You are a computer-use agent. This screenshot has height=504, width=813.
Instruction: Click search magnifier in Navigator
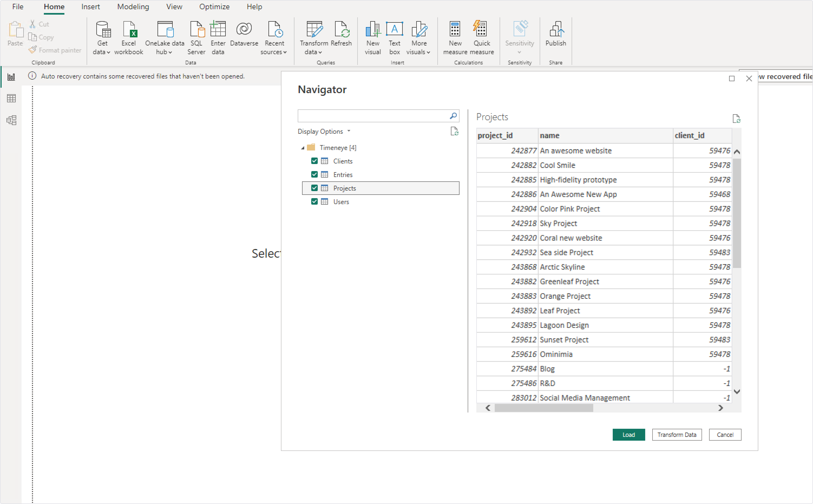[453, 116]
